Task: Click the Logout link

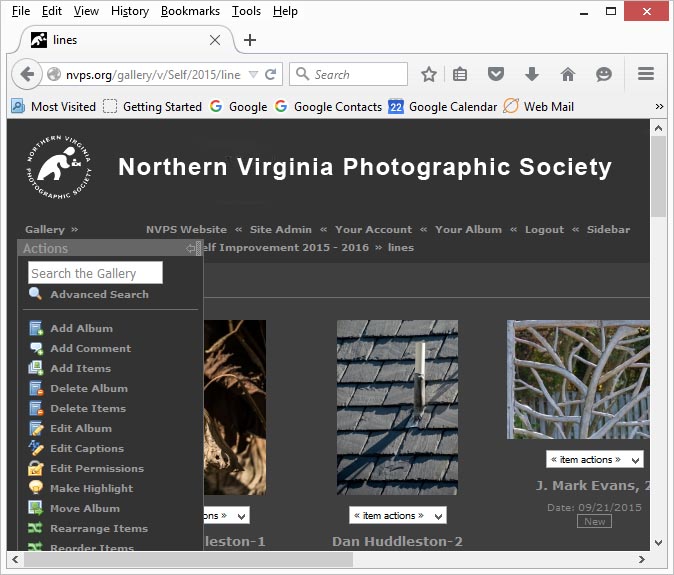Action: tap(544, 230)
